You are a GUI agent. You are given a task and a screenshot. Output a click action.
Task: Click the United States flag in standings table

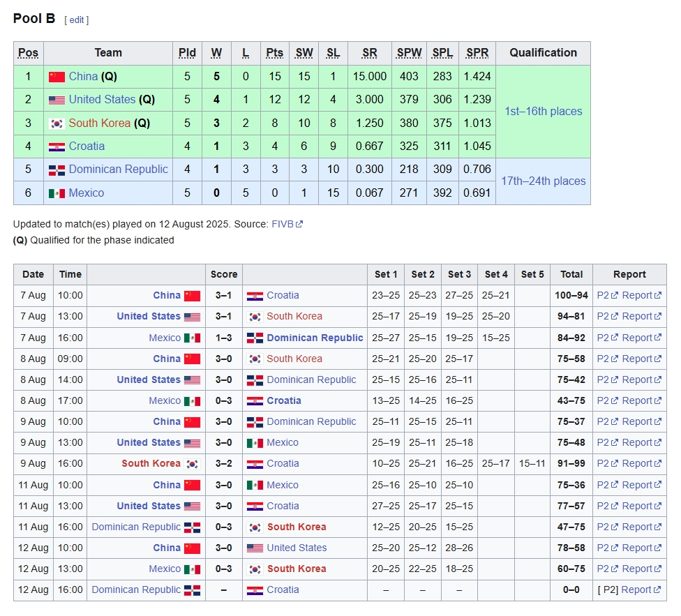pos(57,100)
